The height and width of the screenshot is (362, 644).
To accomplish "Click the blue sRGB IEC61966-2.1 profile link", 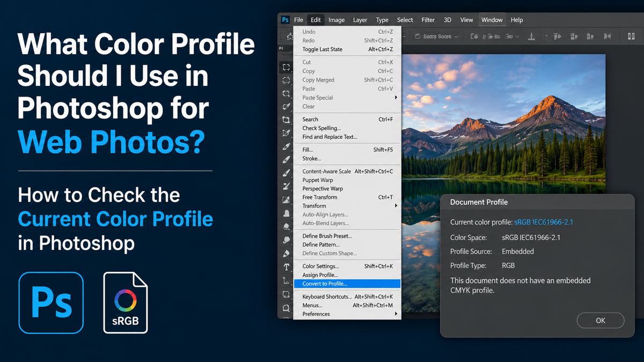I will (x=544, y=222).
